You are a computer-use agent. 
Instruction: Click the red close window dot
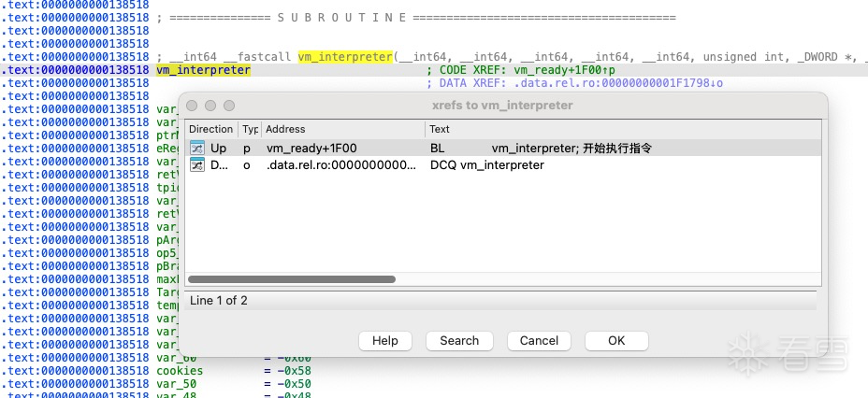pyautogui.click(x=193, y=106)
